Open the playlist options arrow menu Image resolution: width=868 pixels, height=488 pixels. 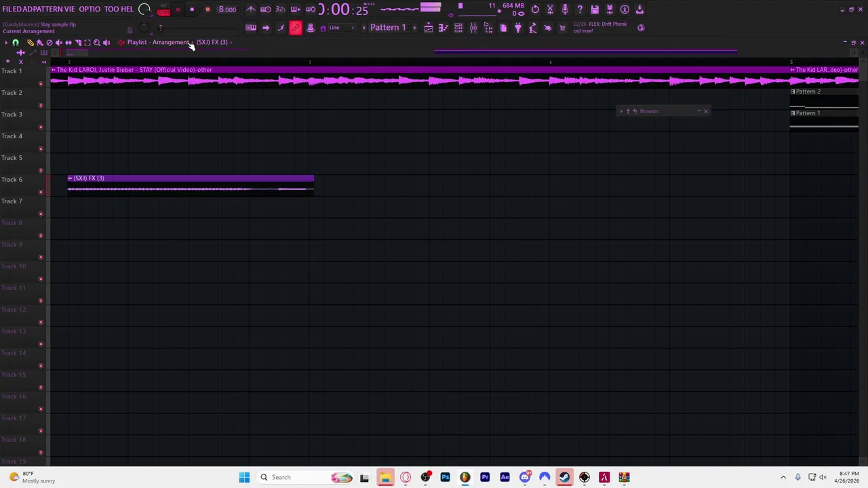[x=6, y=42]
